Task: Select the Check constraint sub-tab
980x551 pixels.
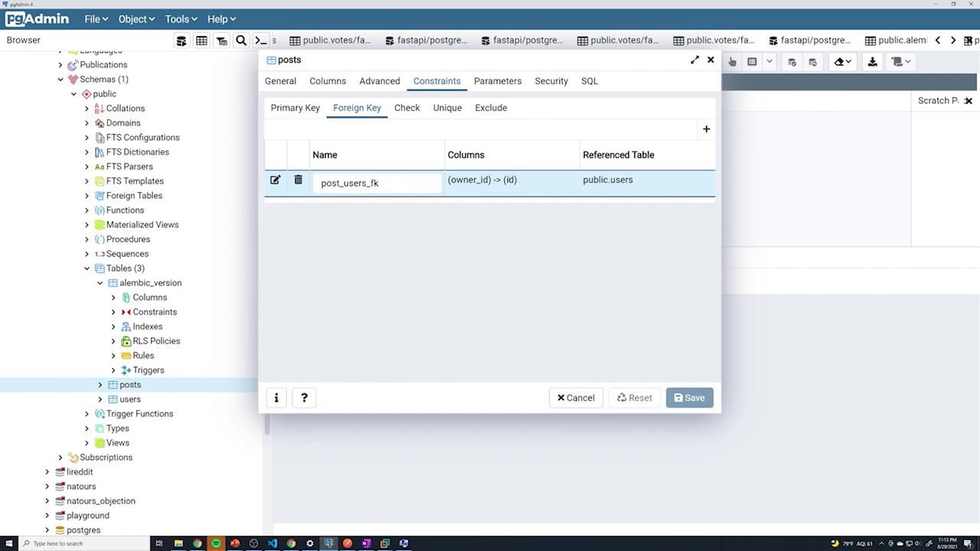Action: pyautogui.click(x=407, y=108)
